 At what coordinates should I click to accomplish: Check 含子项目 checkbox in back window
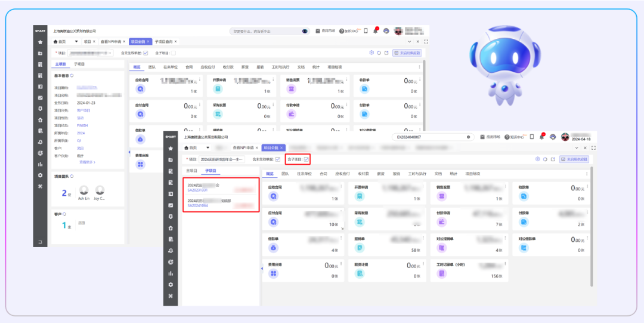(174, 53)
